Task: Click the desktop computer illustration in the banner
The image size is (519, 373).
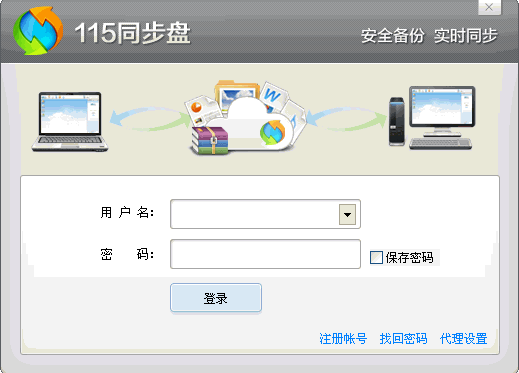Action: (x=432, y=118)
